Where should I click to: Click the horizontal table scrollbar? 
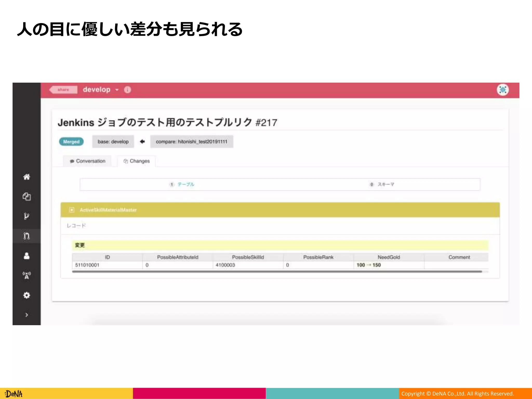pos(277,272)
